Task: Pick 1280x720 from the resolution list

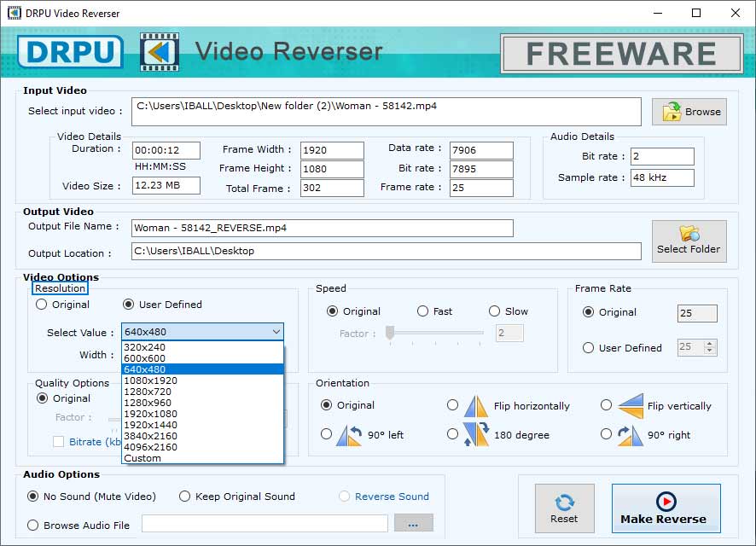Action: (202, 392)
